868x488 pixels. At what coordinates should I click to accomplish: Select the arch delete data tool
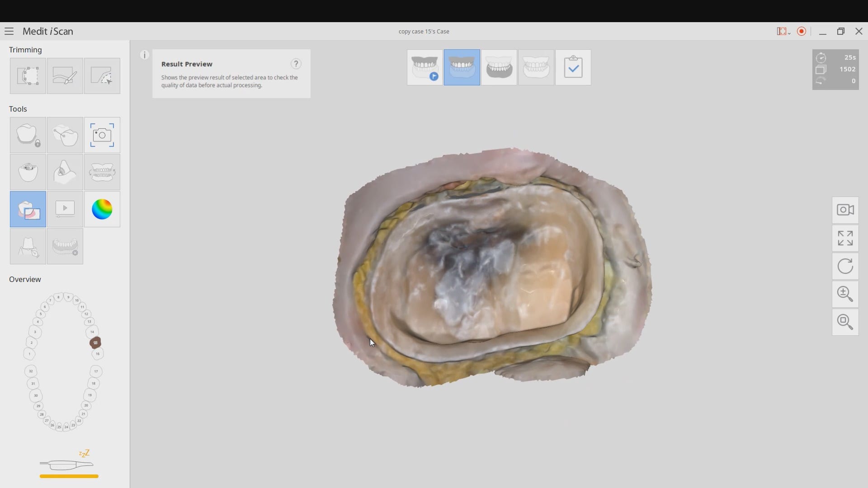tap(65, 246)
